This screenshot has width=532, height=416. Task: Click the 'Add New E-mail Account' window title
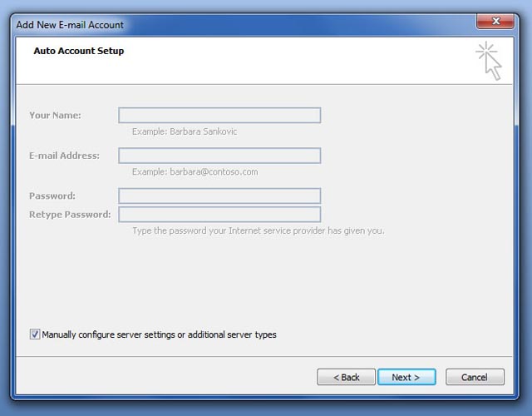(x=70, y=25)
